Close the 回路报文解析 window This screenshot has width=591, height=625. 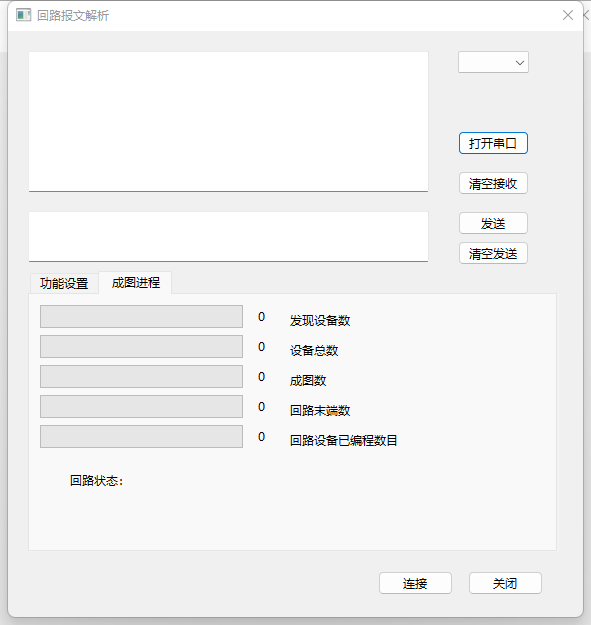pos(568,15)
